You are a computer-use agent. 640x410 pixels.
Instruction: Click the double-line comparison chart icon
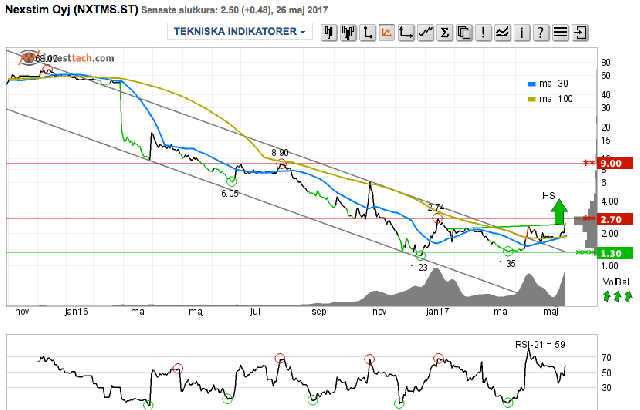502,32
